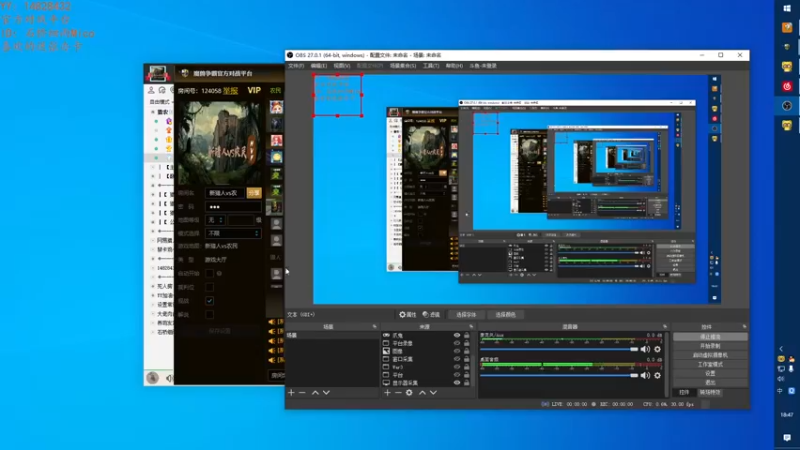
Task: Add a new source with plus icon
Action: 387,393
